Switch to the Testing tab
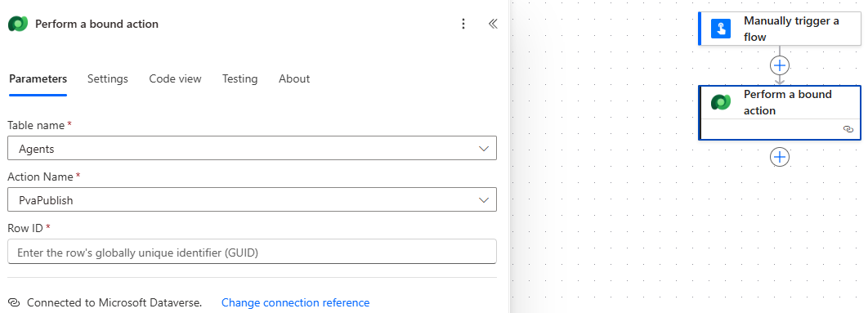The height and width of the screenshot is (313, 868). (x=239, y=78)
